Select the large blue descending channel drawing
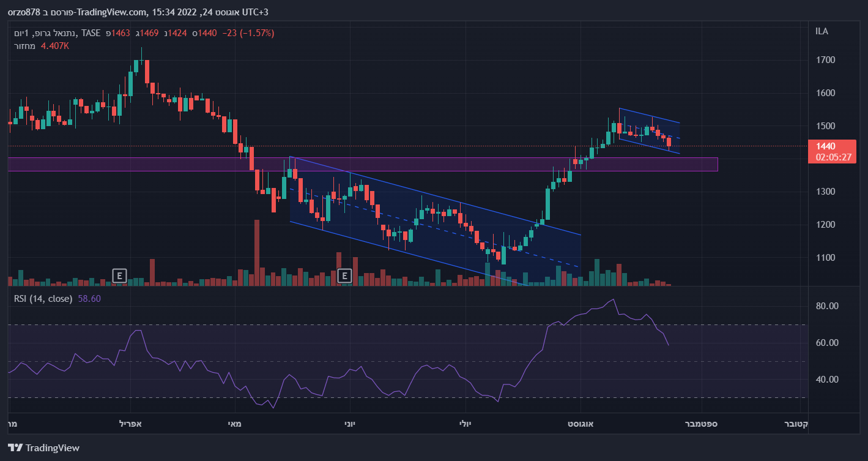 435,222
